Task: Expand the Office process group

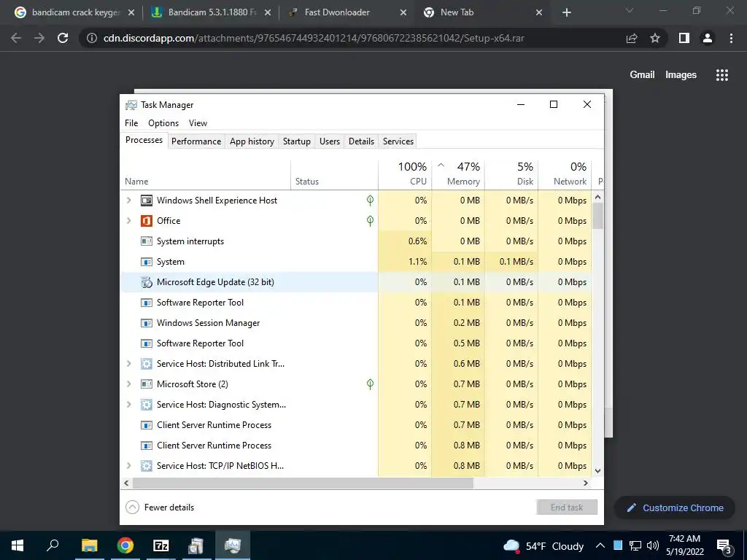Action: point(128,221)
